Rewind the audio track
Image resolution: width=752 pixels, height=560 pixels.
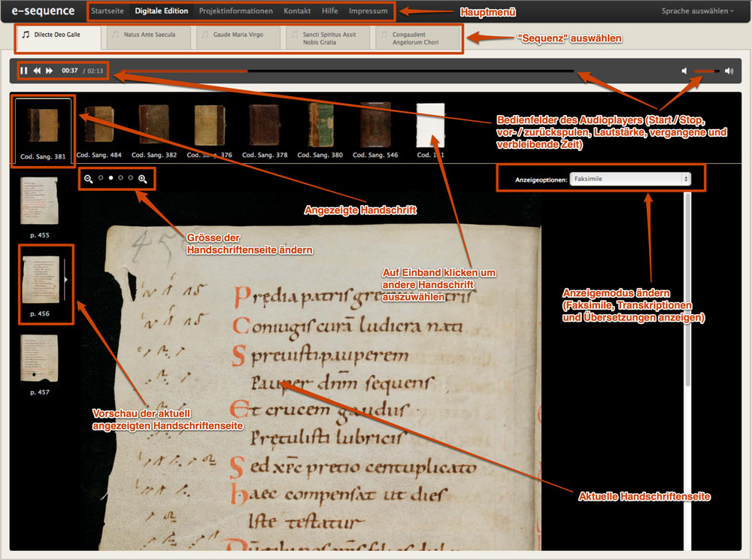(x=37, y=71)
